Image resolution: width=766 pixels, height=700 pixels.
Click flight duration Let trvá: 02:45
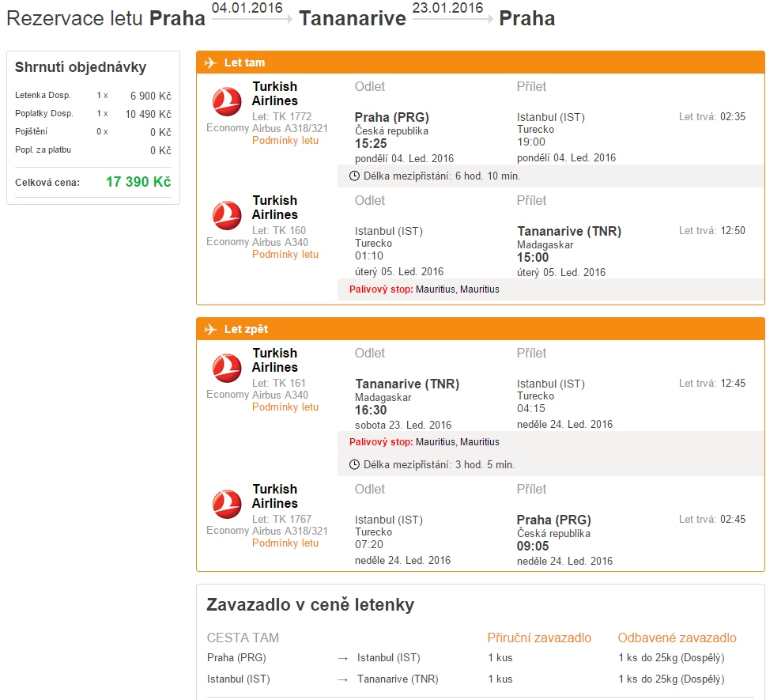[x=712, y=519]
